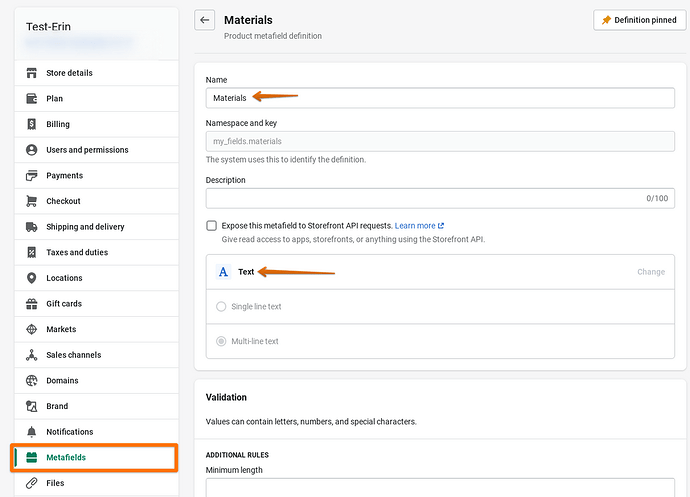Click the back arrow button
This screenshot has width=690, height=497.
[205, 20]
